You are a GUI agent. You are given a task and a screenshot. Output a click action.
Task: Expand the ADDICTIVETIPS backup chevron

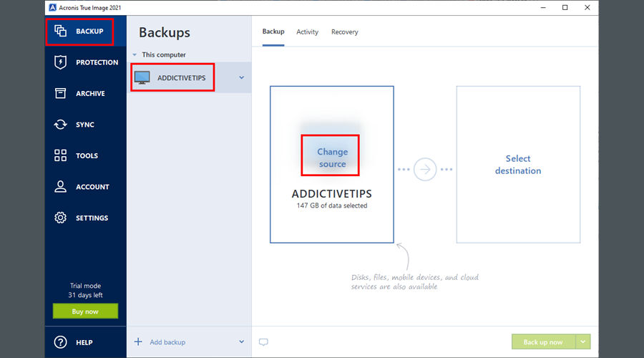(x=241, y=77)
